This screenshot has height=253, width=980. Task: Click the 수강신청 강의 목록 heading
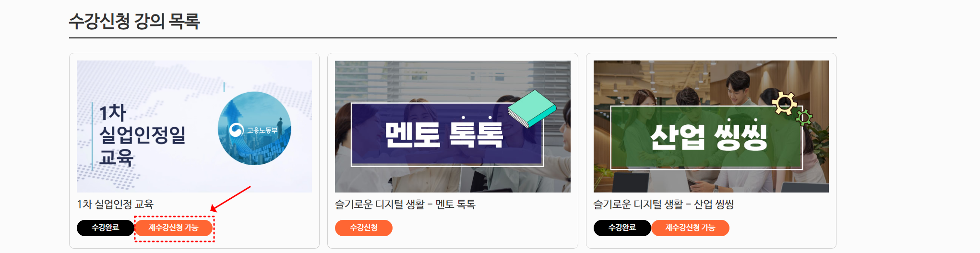[134, 21]
